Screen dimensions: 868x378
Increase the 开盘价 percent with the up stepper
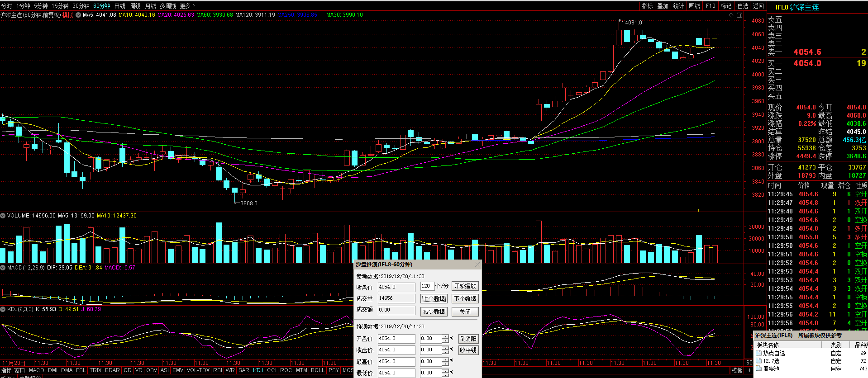point(445,337)
